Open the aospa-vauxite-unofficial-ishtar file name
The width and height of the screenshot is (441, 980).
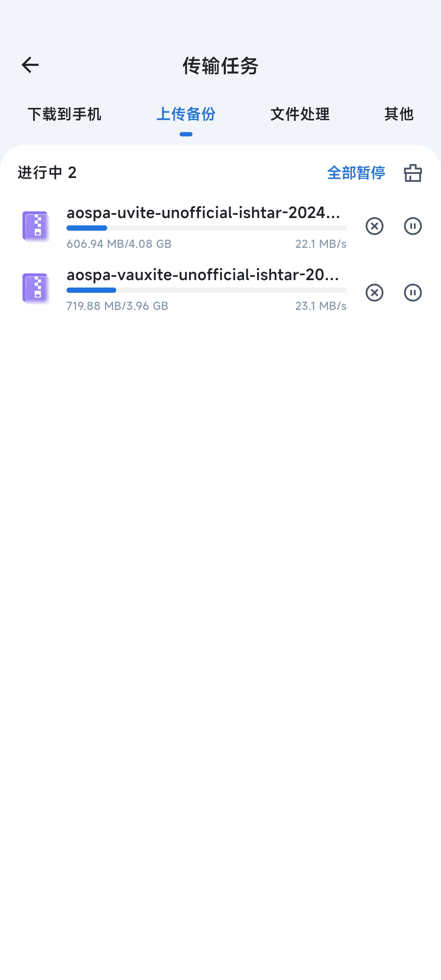coord(203,275)
